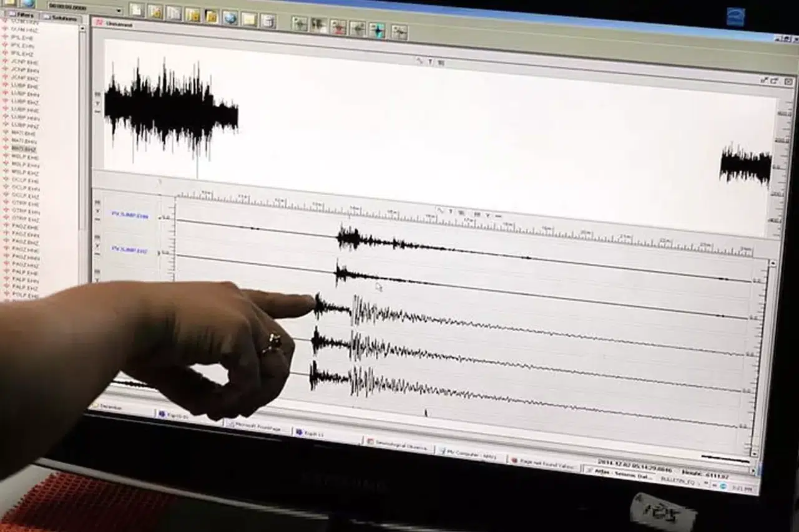Click the blank page icon in the main toolbar
The height and width of the screenshot is (532, 799).
click(x=136, y=10)
